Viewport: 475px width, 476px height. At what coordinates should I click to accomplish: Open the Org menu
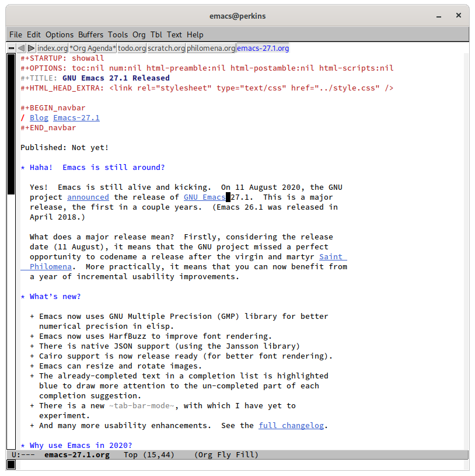(x=139, y=34)
